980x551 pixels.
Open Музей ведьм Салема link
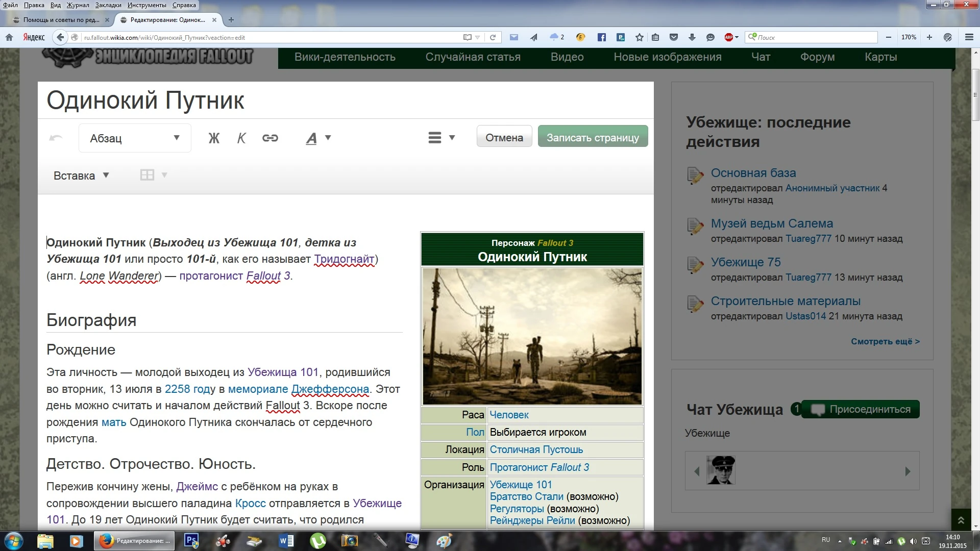click(771, 223)
